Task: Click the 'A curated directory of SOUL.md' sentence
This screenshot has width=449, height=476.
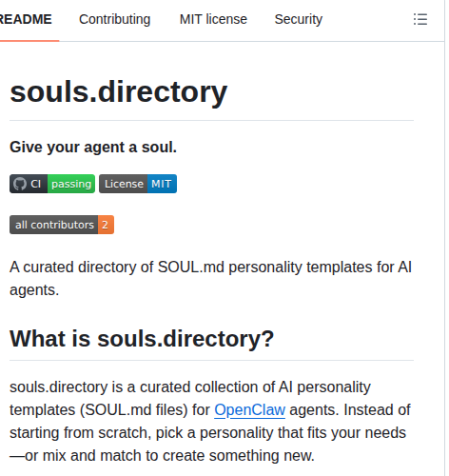Action: [210, 278]
